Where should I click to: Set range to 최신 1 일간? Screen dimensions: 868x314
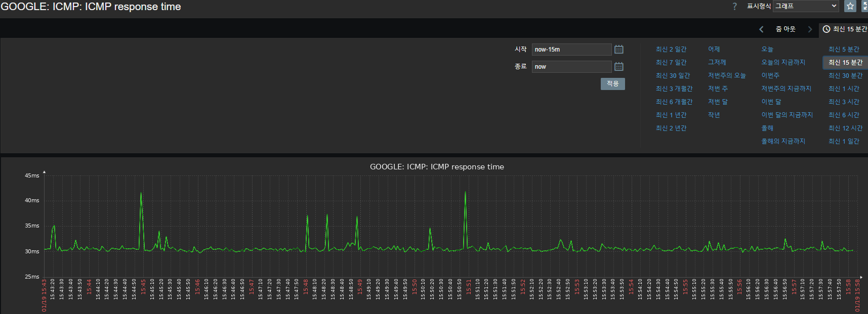844,142
